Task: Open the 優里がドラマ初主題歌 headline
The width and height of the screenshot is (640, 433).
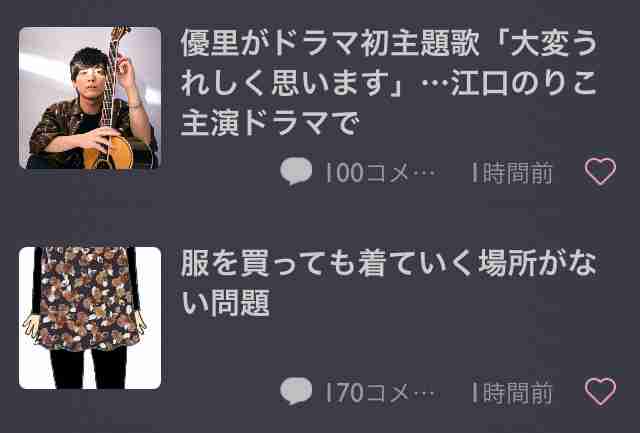Action: (389, 83)
